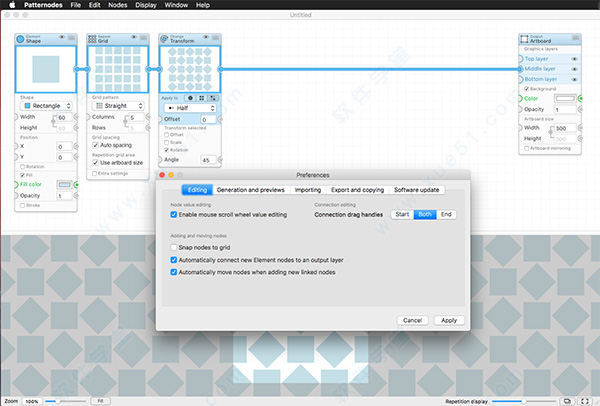Open the Apple menu
Viewport: 600px width, 406px height.
point(12,5)
